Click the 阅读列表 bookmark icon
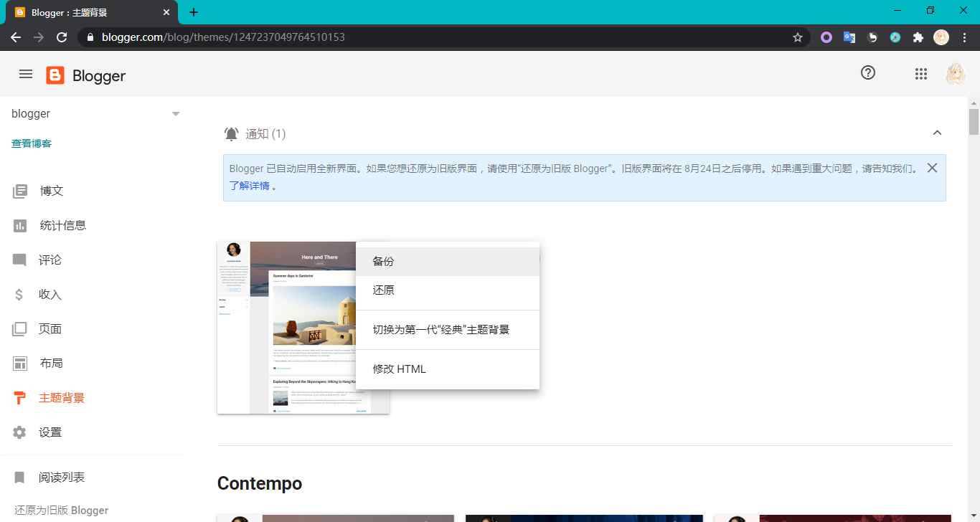The width and height of the screenshot is (980, 522). (x=19, y=478)
